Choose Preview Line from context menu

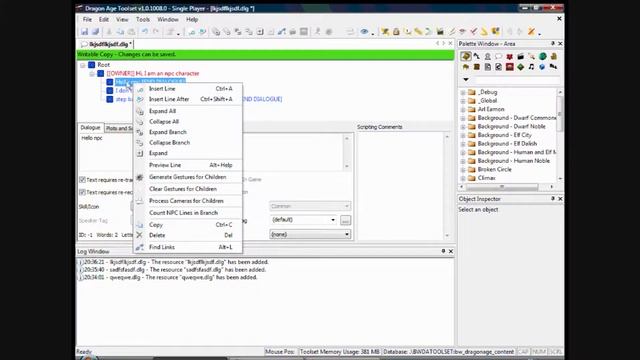[x=188, y=165]
